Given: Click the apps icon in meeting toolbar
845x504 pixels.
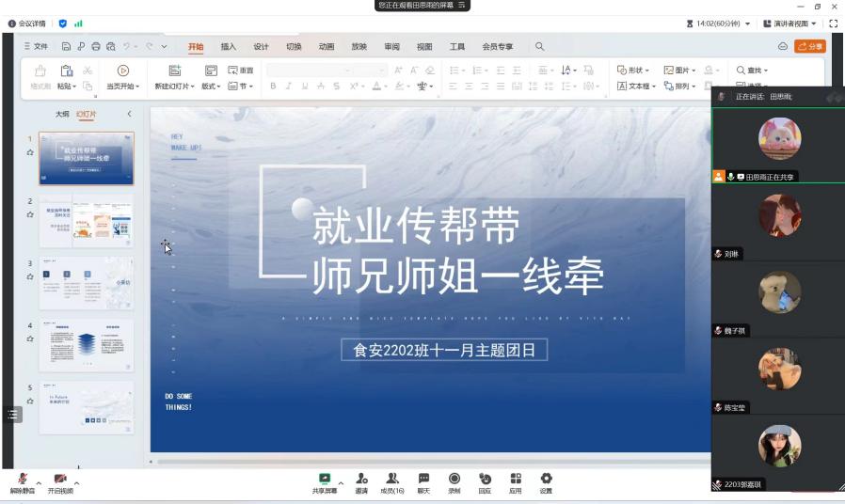Looking at the screenshot, I should click(515, 480).
